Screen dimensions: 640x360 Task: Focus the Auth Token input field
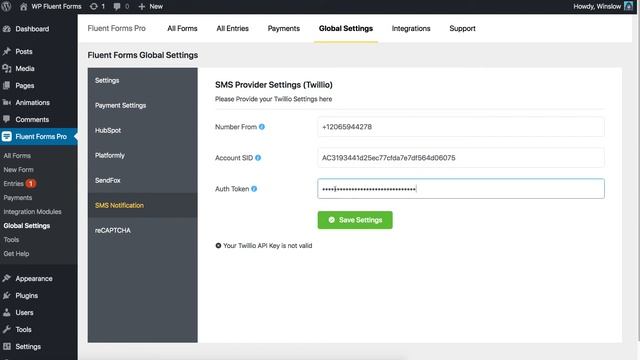(x=461, y=189)
